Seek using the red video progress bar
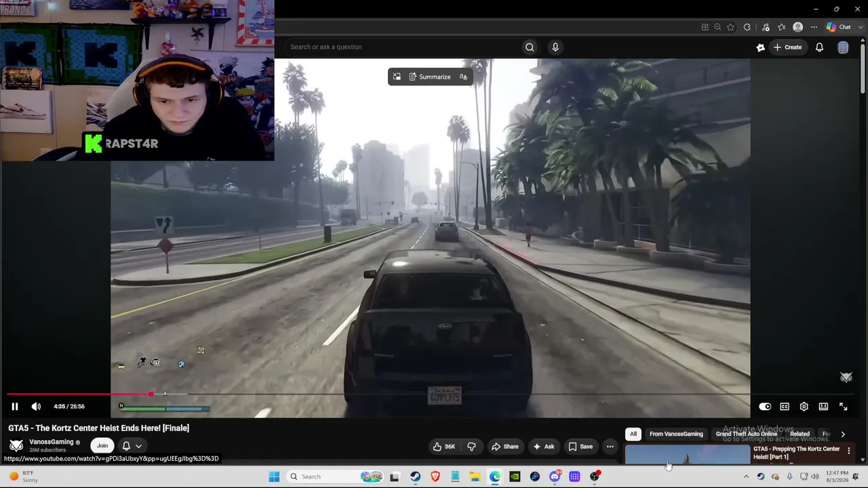The width and height of the screenshot is (868, 488). coord(79,394)
